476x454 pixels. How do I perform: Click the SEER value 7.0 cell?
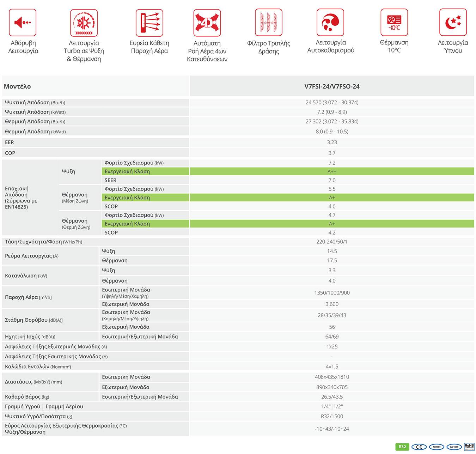click(332, 180)
